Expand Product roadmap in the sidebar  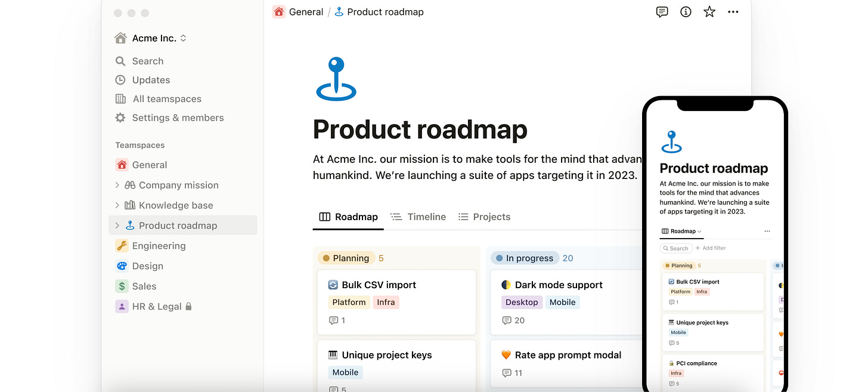click(x=117, y=226)
